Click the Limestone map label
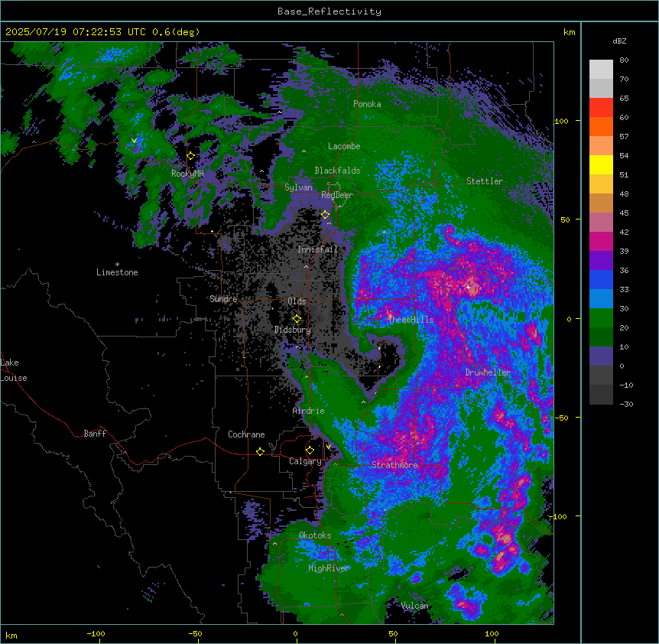 pyautogui.click(x=117, y=272)
